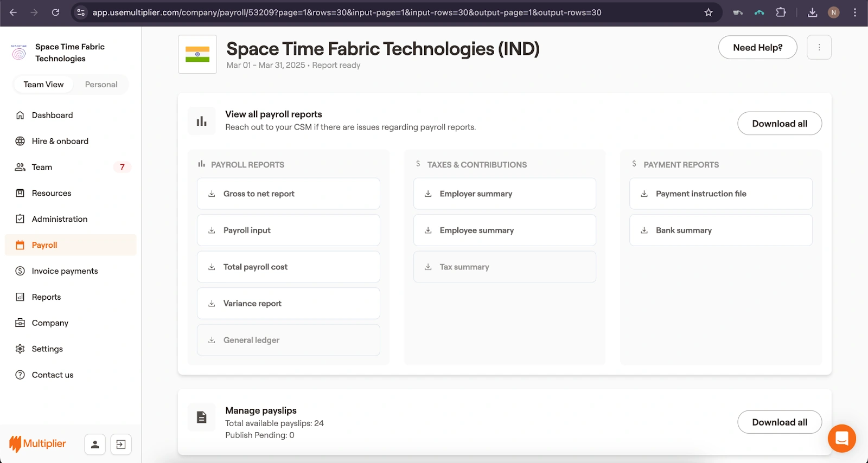Click the logout exit icon at sidebar bottom

click(121, 445)
